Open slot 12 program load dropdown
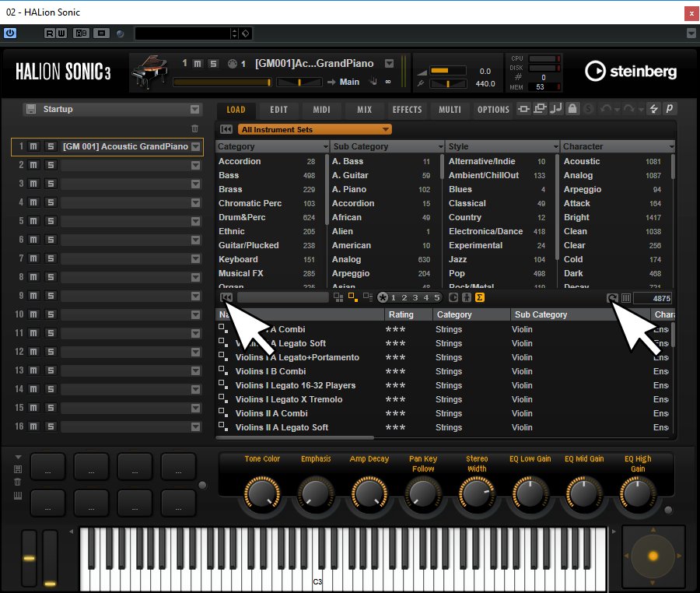700x593 pixels. pos(195,352)
